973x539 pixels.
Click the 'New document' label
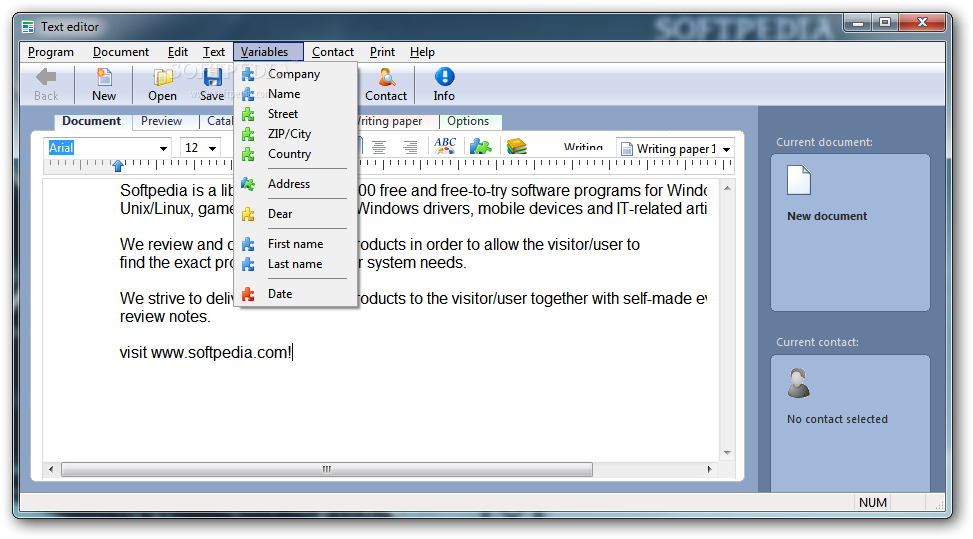[827, 216]
